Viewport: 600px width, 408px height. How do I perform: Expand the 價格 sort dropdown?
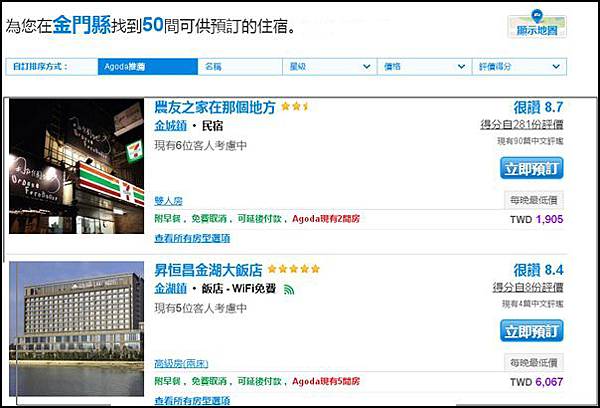[425, 67]
